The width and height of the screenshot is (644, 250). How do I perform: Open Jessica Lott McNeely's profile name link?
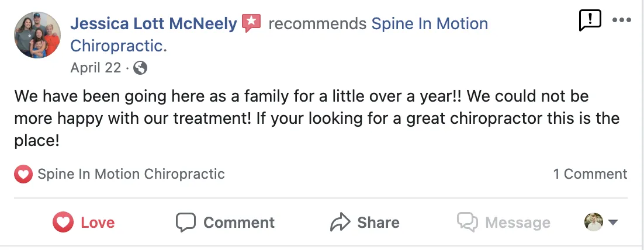[153, 24]
